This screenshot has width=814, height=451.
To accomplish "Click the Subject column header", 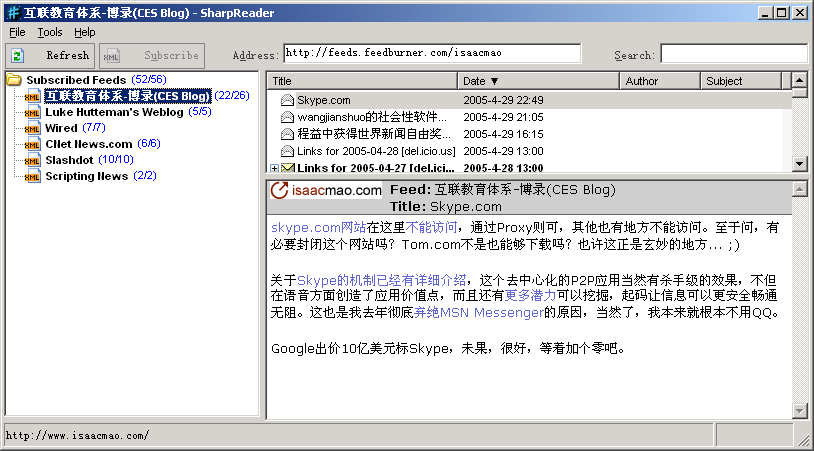I will click(741, 81).
